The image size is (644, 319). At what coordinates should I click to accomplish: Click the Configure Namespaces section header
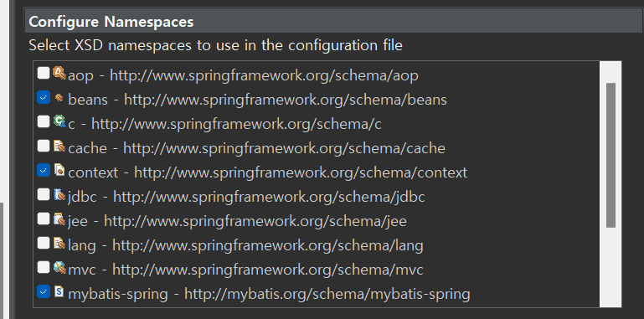pos(334,21)
